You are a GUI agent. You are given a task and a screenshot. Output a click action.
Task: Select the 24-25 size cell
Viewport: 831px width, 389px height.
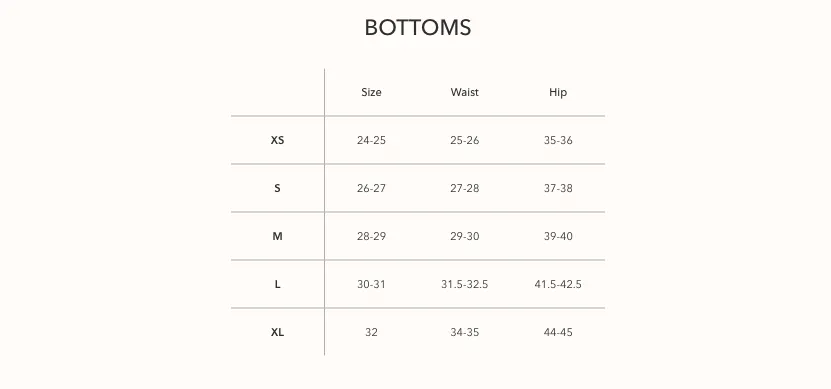[x=371, y=140]
